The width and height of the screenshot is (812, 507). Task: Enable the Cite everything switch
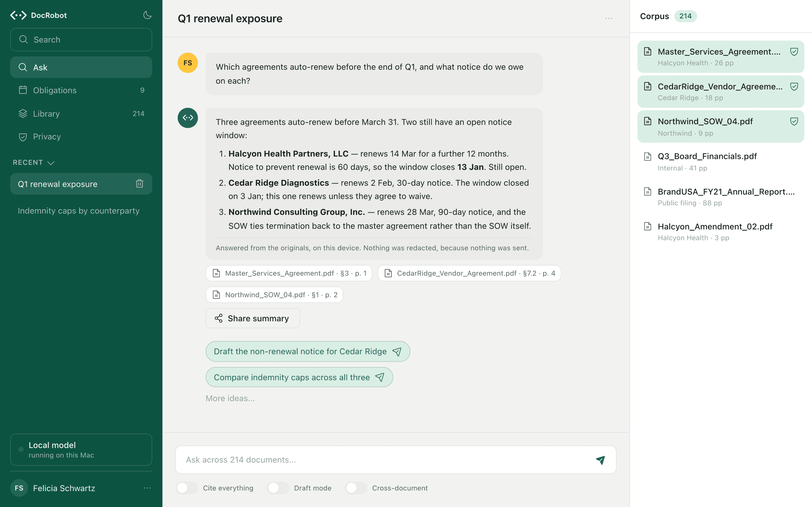coord(187,488)
